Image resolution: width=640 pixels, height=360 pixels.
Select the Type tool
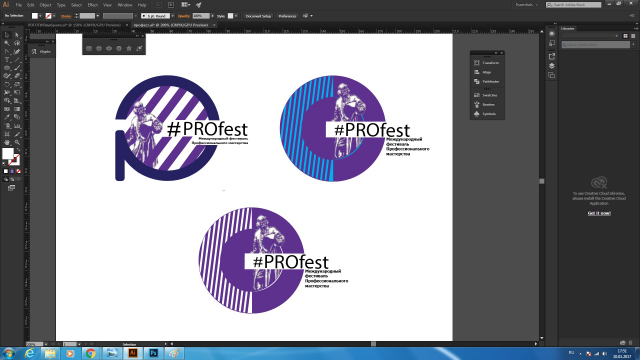7,60
